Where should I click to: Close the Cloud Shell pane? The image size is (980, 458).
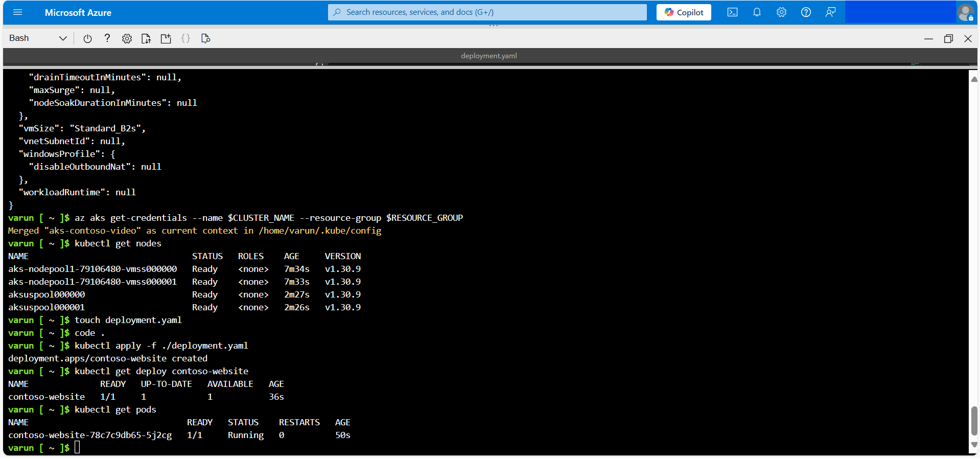pyautogui.click(x=968, y=39)
